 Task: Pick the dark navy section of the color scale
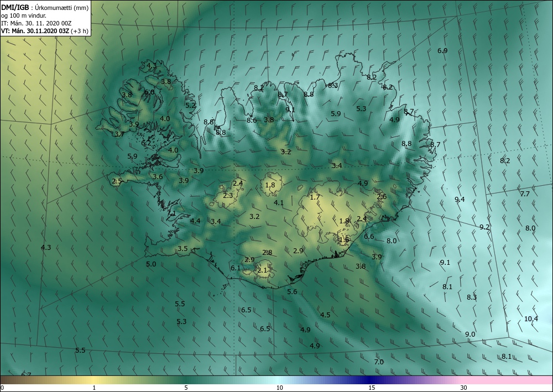tap(368, 380)
